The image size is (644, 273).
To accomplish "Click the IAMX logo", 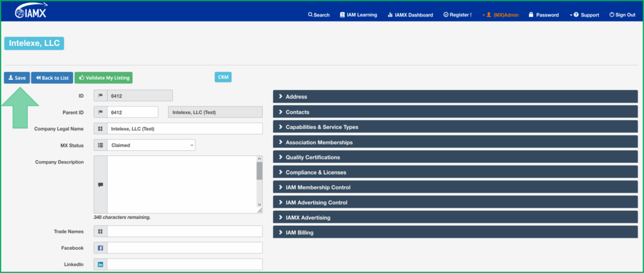I will (31, 11).
